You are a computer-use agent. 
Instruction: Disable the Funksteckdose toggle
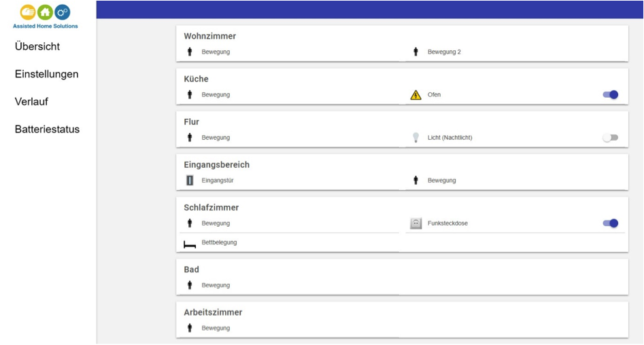click(x=610, y=223)
